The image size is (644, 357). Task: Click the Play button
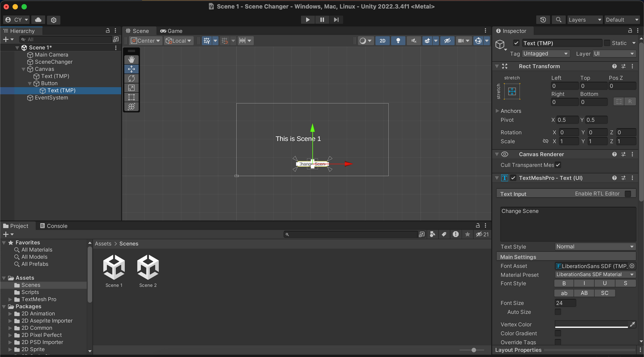[x=308, y=20]
